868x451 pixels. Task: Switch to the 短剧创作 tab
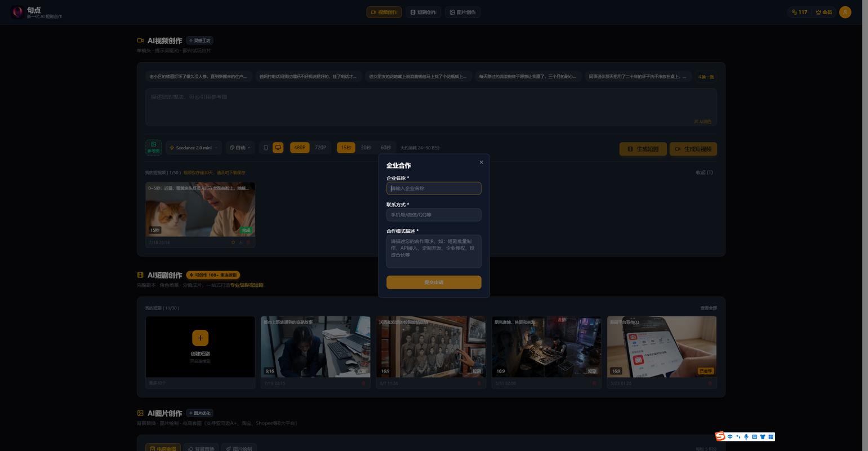click(424, 12)
